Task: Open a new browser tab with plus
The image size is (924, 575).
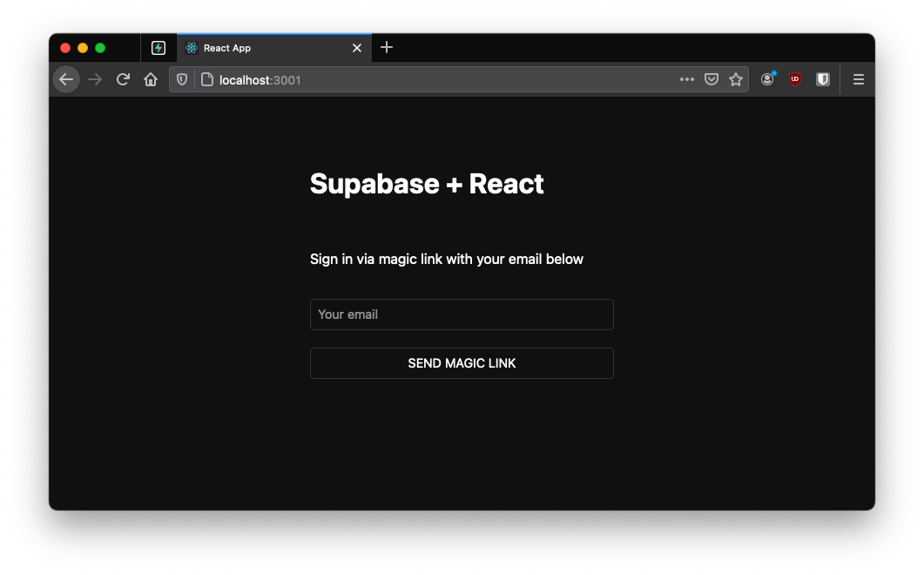Action: click(386, 48)
